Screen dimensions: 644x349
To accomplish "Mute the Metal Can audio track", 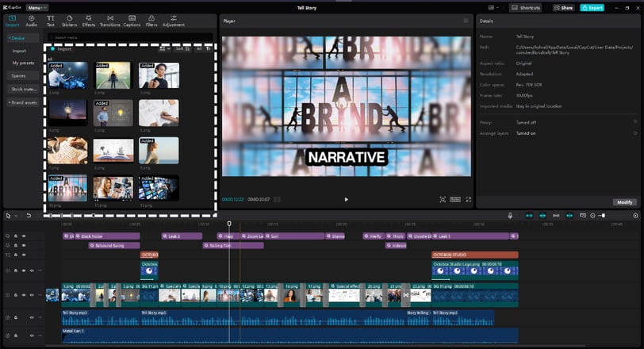I will (32, 336).
